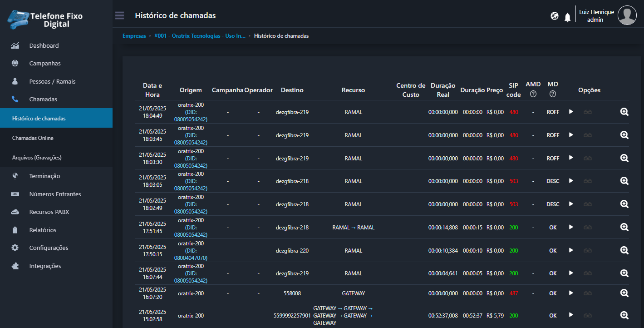Open Luiz Henrique user avatar menu
644x328 pixels.
pyautogui.click(x=627, y=15)
